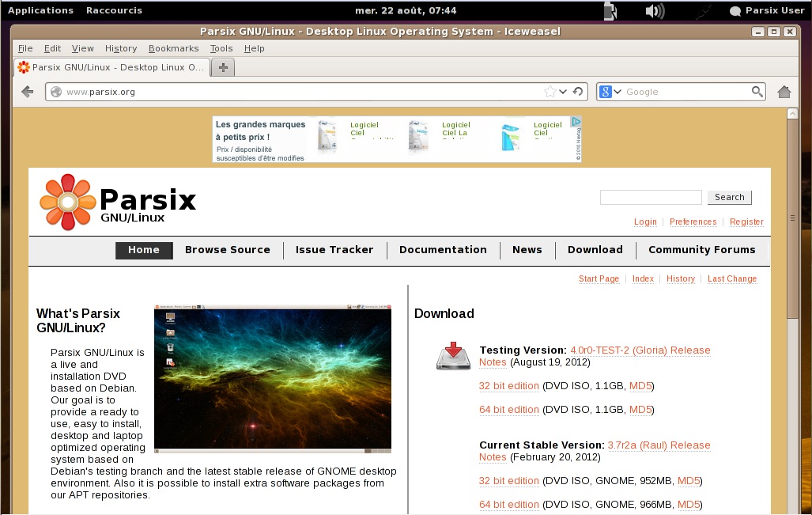This screenshot has width=812, height=515.
Task: Click the Parsix flower logo
Action: (x=68, y=202)
